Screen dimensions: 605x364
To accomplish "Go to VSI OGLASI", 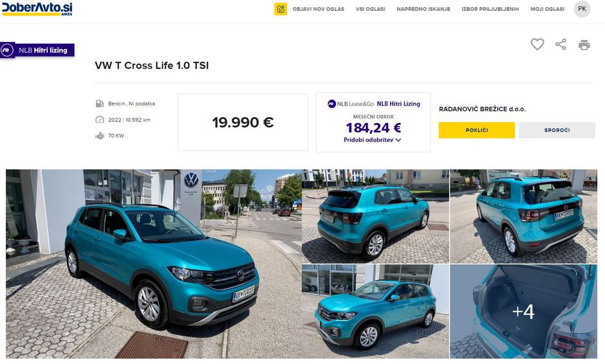I will coord(371,9).
